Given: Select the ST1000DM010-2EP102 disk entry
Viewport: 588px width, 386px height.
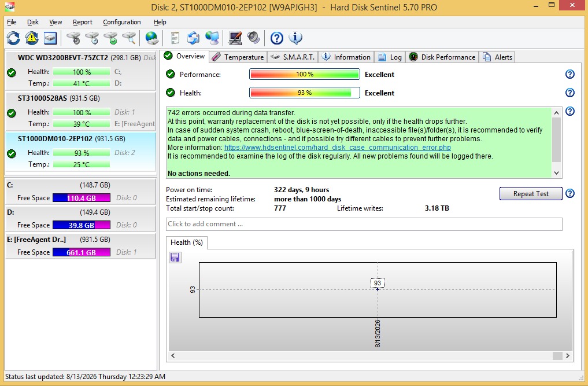Looking at the screenshot, I should click(x=80, y=152).
